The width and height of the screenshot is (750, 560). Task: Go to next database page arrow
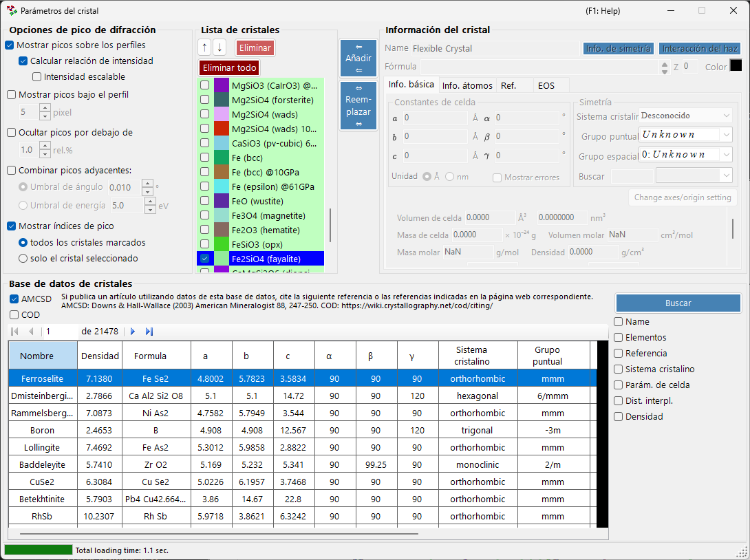(x=133, y=331)
